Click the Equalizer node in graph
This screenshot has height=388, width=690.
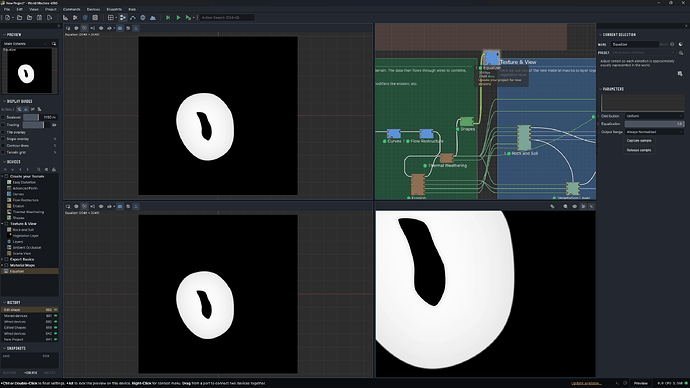tap(491, 58)
